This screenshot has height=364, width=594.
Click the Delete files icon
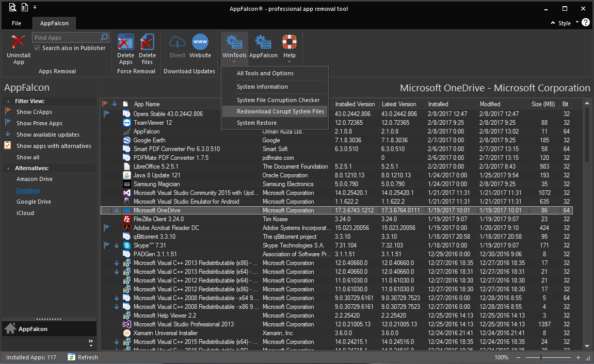(x=147, y=42)
